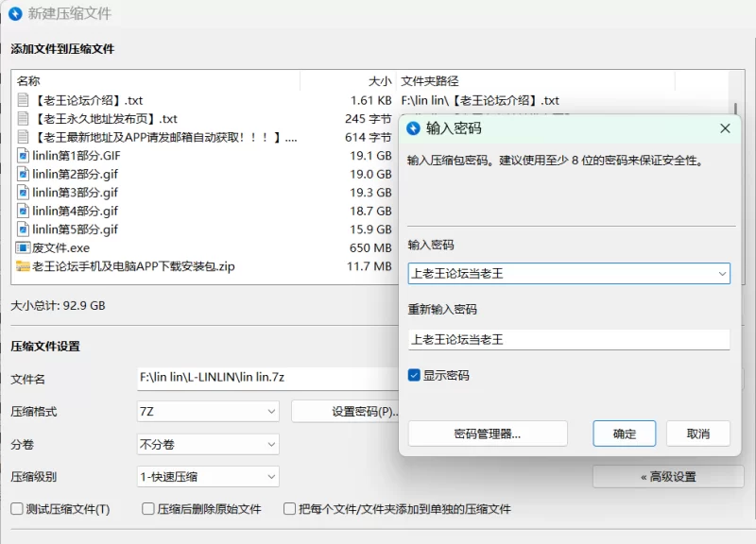
Task: Select the file name 废文件.exe
Action: pos(60,247)
